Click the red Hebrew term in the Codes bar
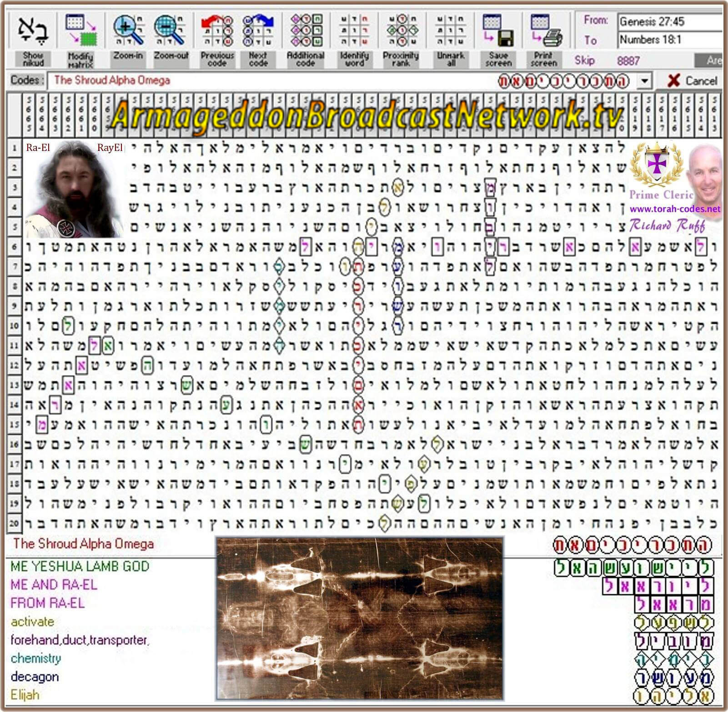The image size is (728, 712). [564, 81]
